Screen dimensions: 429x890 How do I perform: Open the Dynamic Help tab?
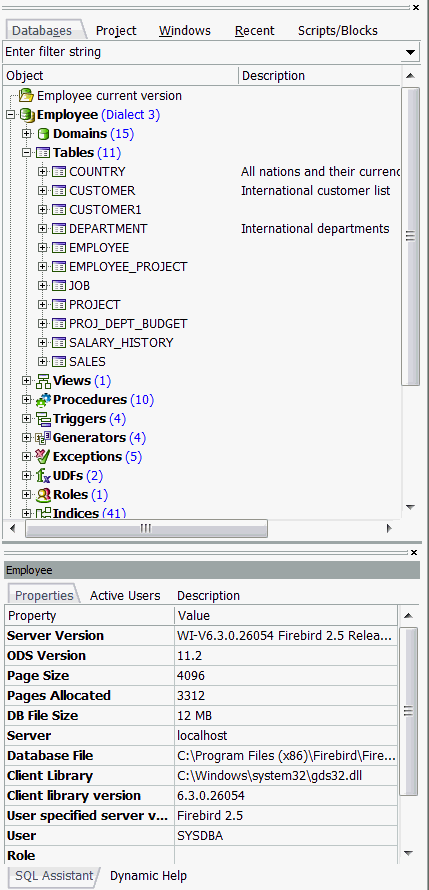coord(148,876)
